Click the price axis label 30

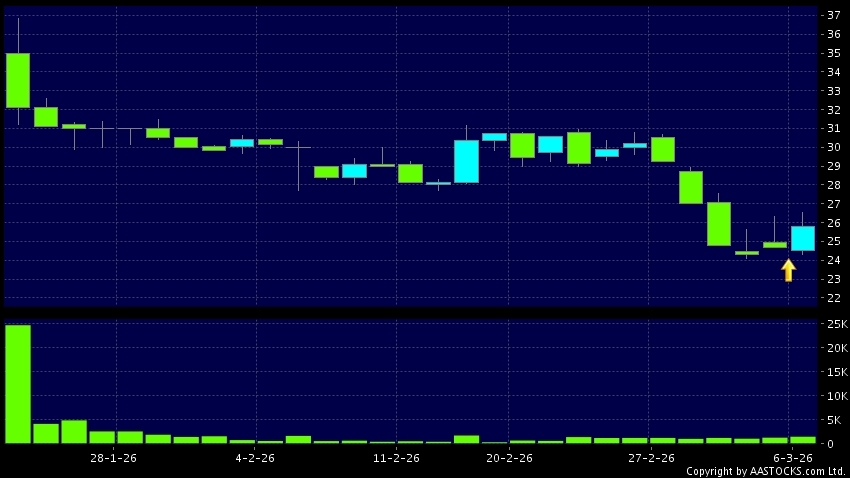pyautogui.click(x=832, y=147)
